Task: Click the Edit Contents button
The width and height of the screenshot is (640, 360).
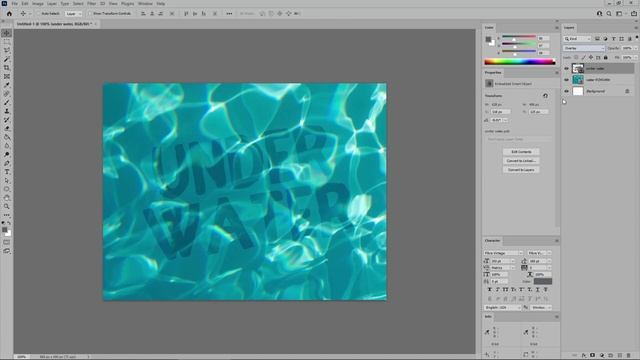Action: tap(521, 152)
